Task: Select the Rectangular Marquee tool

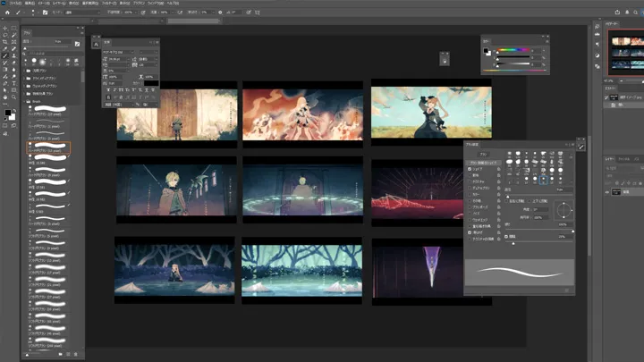Action: (14, 29)
